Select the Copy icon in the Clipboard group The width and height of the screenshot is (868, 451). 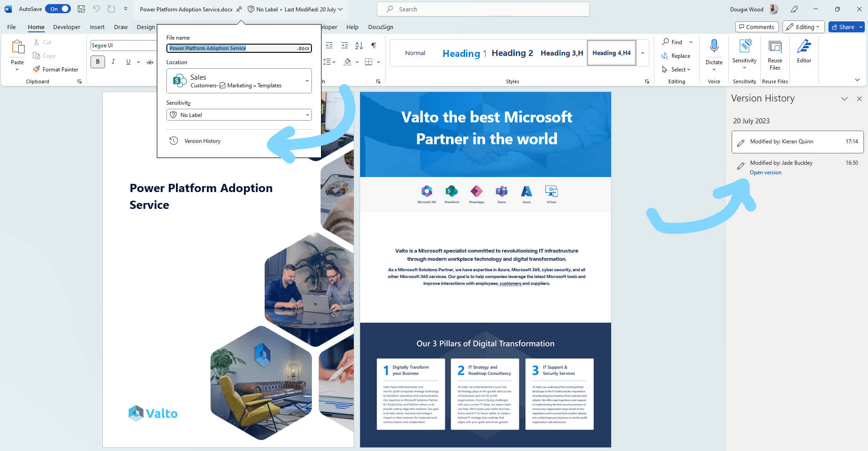36,56
